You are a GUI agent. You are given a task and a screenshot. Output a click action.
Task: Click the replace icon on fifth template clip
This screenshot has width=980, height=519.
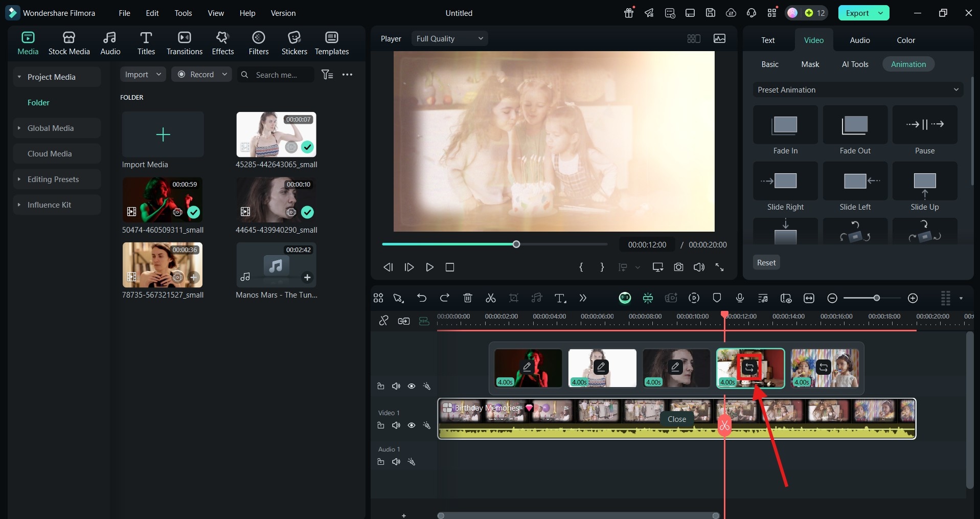click(x=823, y=367)
